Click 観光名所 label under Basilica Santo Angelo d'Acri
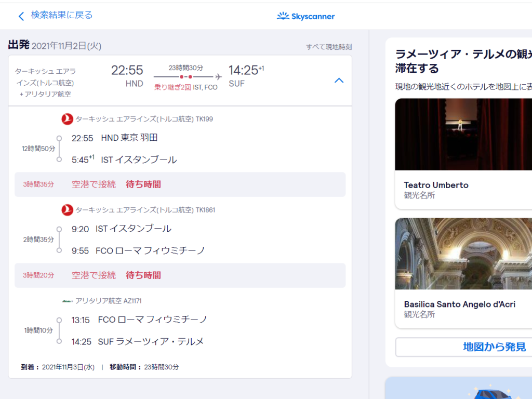The height and width of the screenshot is (399, 532). click(419, 314)
